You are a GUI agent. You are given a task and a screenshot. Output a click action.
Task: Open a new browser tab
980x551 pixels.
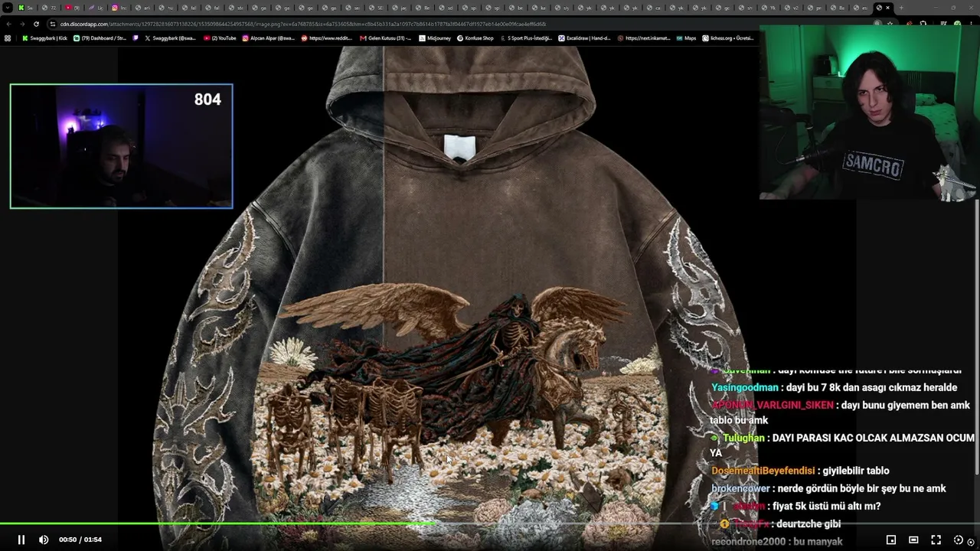(901, 8)
